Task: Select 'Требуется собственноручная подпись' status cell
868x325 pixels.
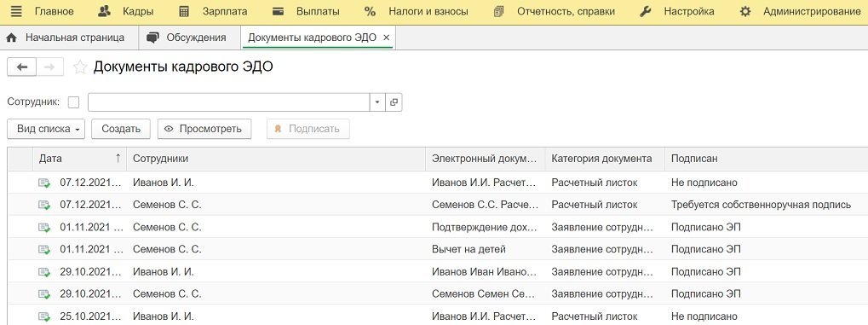Action: [x=761, y=205]
